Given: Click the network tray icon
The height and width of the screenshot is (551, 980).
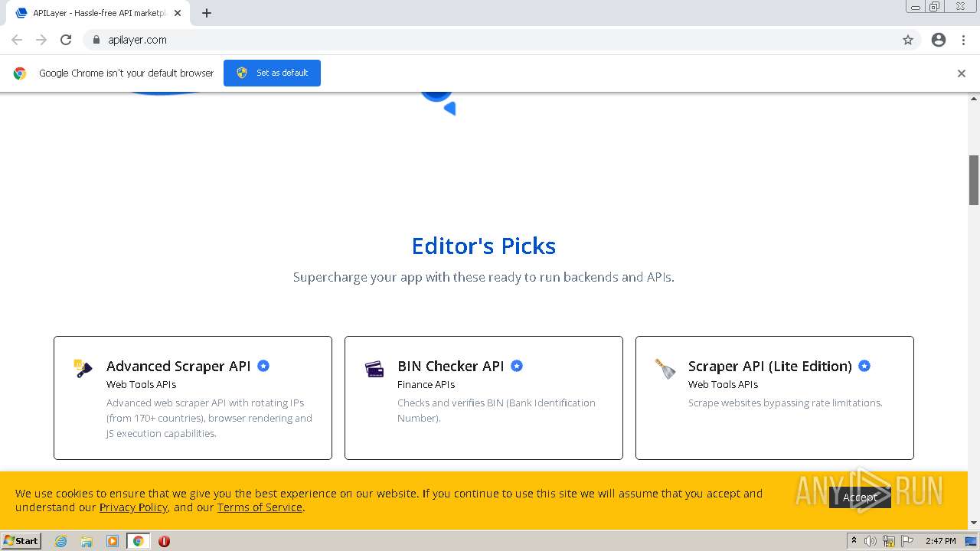Looking at the screenshot, I should tap(889, 541).
